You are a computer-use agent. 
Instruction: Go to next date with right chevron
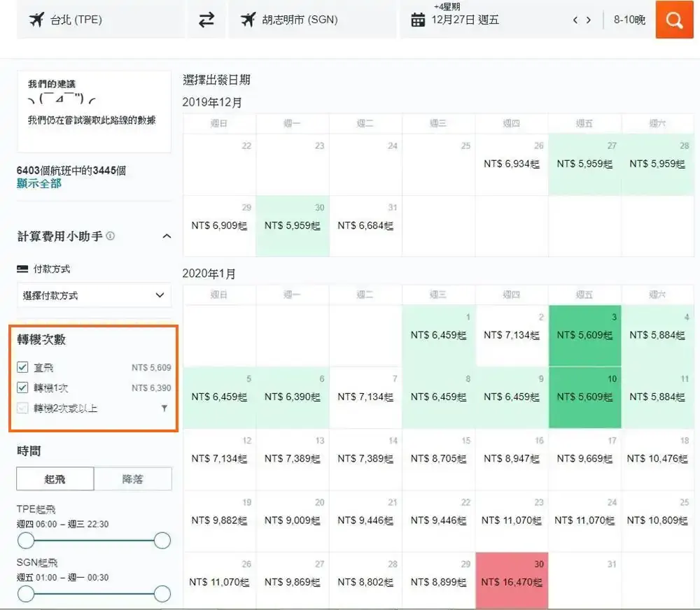pyautogui.click(x=589, y=20)
